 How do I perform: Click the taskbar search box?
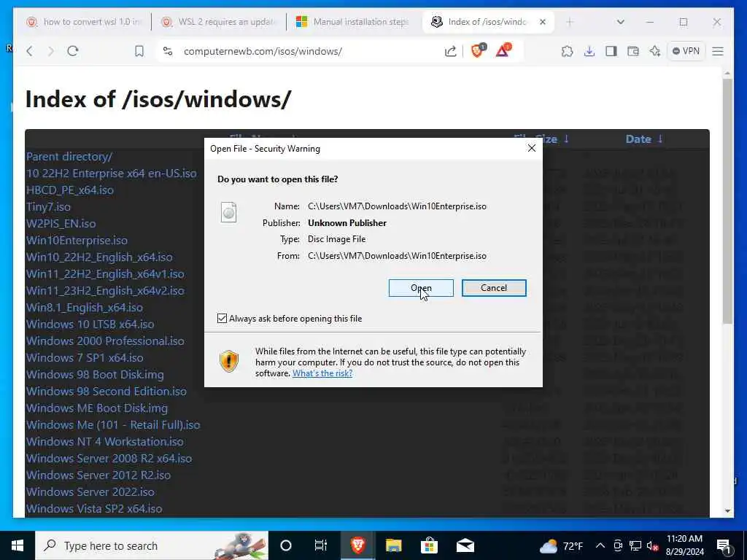(152, 545)
